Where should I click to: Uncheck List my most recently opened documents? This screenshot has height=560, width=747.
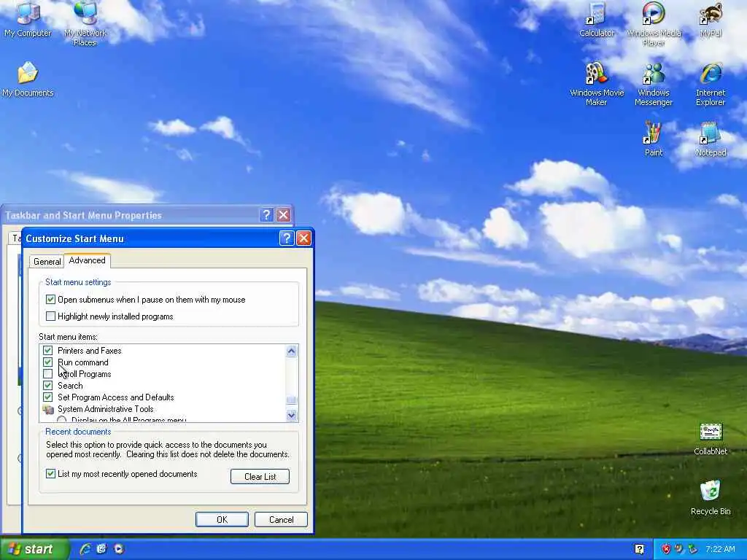tap(50, 474)
